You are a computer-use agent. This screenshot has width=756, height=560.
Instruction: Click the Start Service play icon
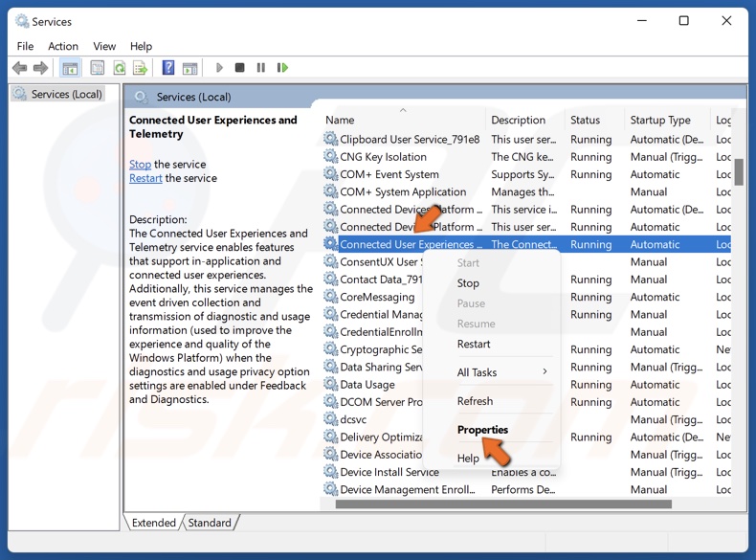tap(219, 68)
